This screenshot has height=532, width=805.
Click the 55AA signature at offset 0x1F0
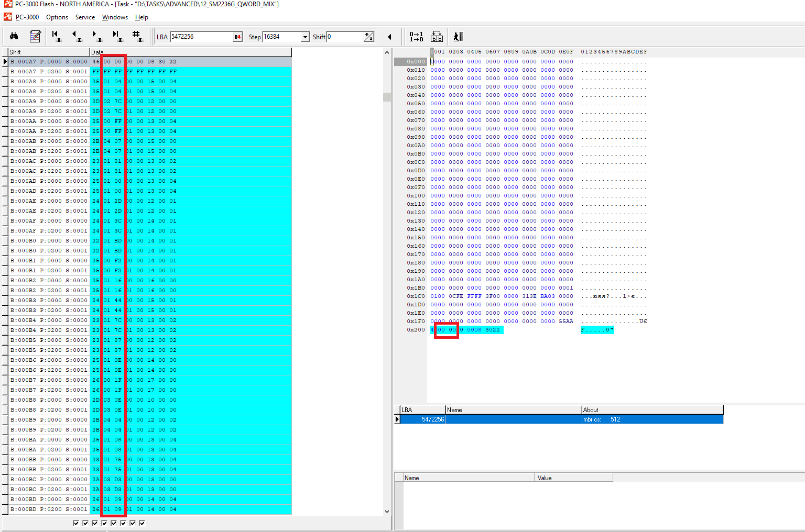tap(566, 321)
